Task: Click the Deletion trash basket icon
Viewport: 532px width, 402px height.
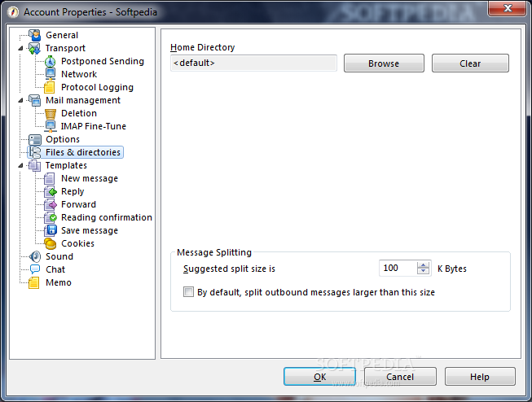Action: [51, 113]
